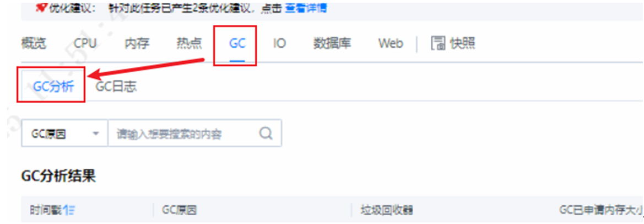Open the GC原因 filter dropdown
This screenshot has width=644, height=224.
pos(65,134)
